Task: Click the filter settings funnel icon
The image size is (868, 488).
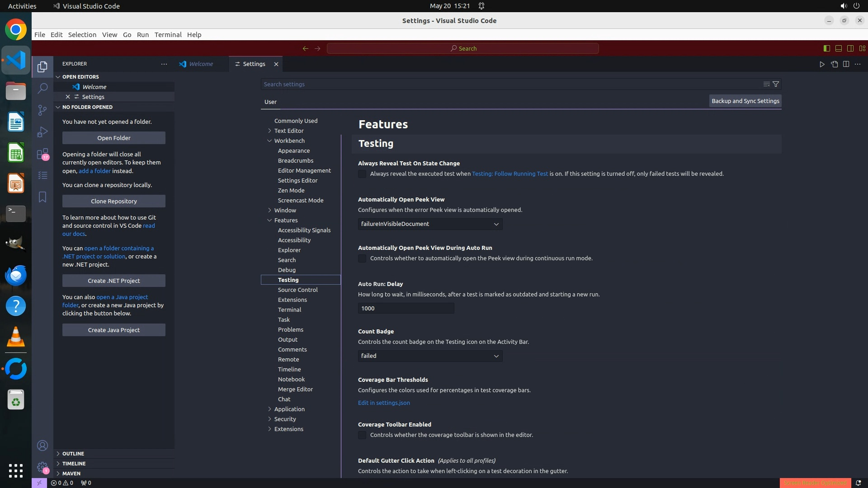Action: (776, 84)
